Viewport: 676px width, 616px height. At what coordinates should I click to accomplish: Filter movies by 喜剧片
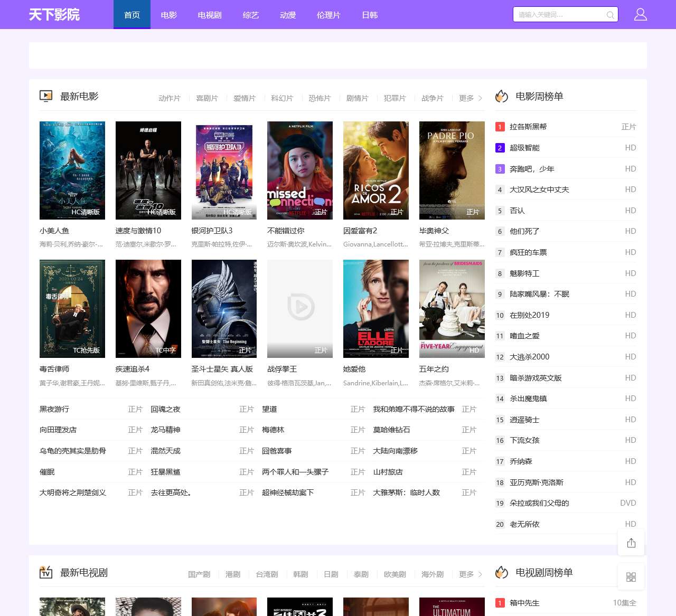pos(207,98)
